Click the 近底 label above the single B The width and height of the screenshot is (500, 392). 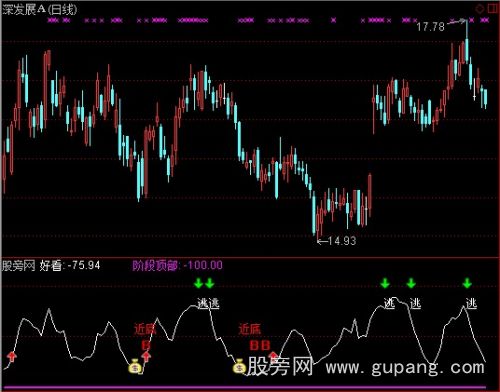(x=145, y=329)
